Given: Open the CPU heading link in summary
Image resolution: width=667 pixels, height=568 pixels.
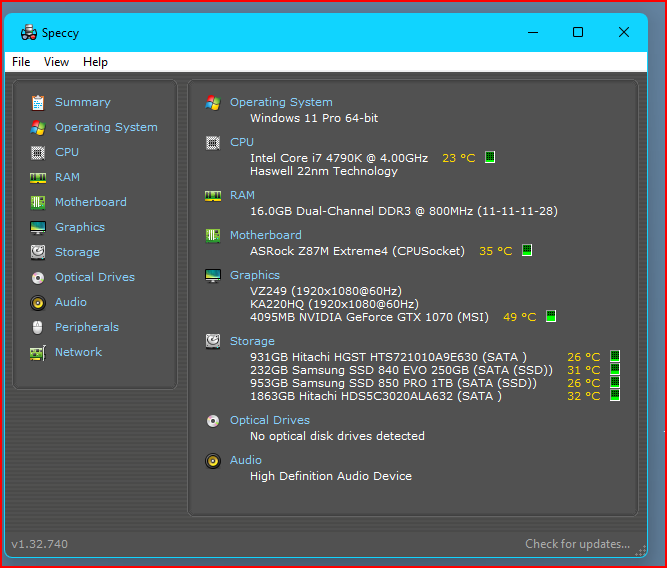Looking at the screenshot, I should [x=242, y=142].
